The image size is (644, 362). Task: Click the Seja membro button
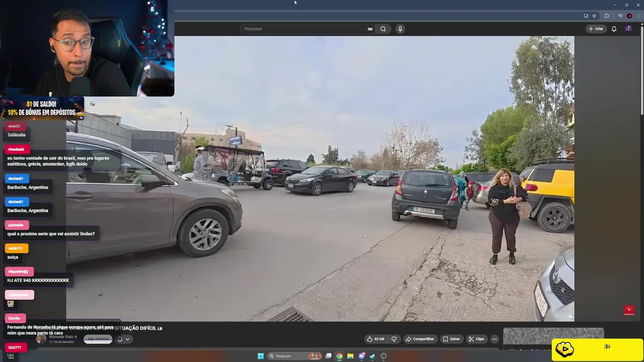[x=98, y=339]
